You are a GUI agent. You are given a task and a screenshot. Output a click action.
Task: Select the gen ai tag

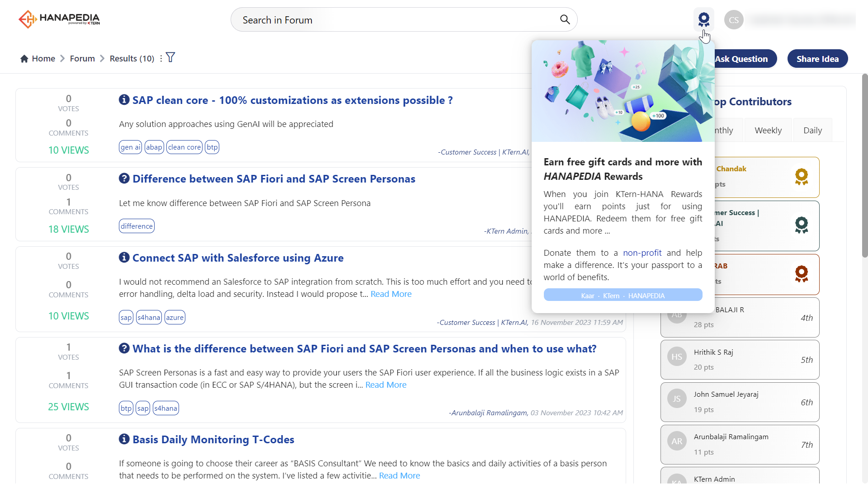pyautogui.click(x=130, y=147)
